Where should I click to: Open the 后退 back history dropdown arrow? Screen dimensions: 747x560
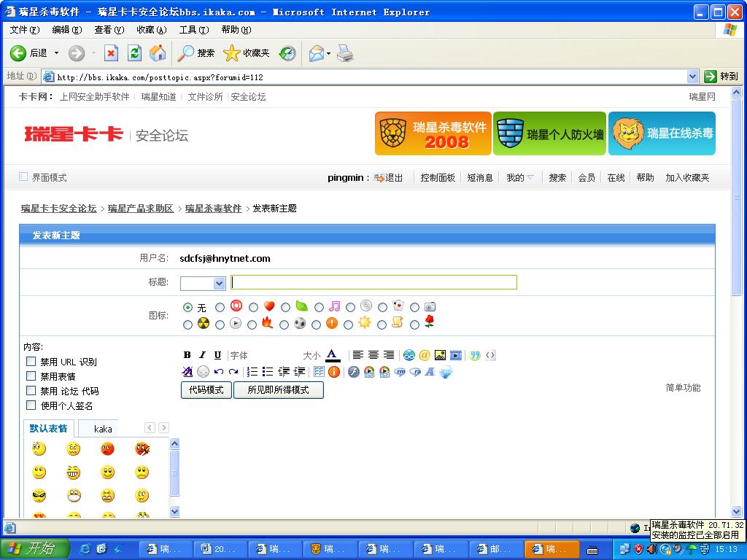(56, 52)
